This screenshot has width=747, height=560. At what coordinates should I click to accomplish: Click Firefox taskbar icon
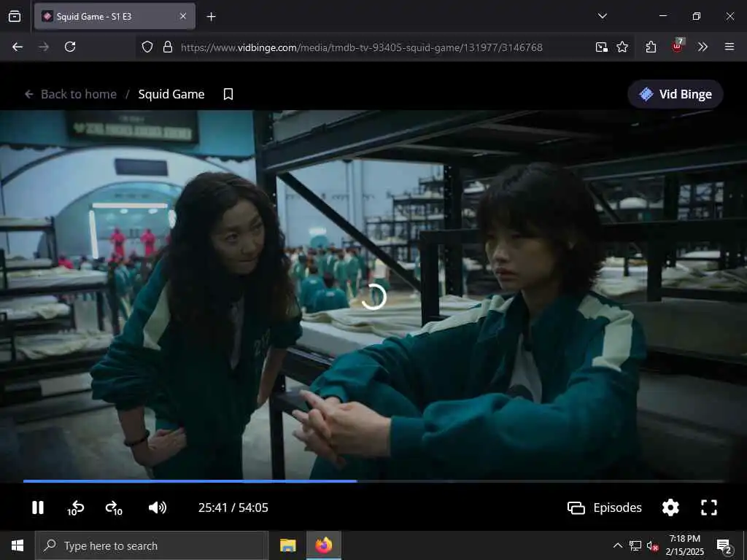323,545
